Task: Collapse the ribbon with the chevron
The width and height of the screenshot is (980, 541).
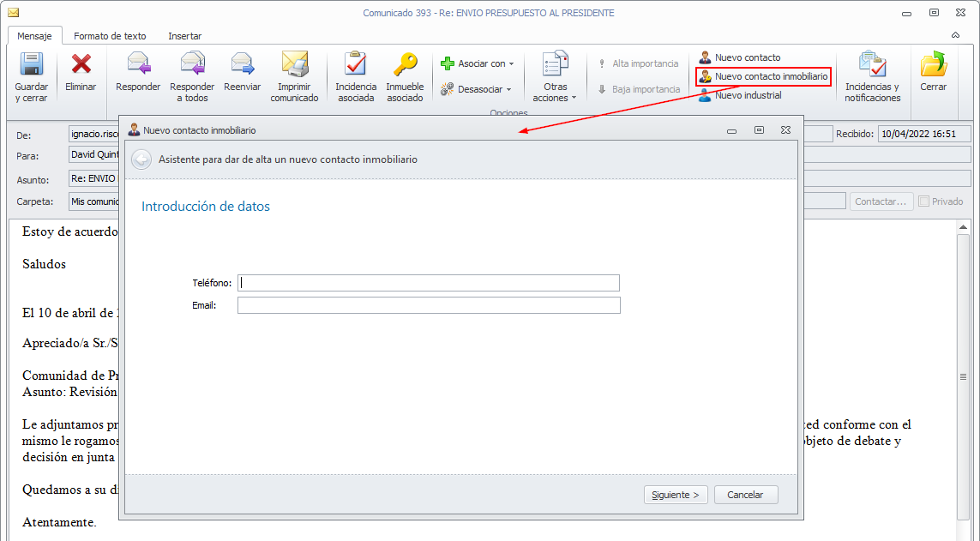Action: (x=955, y=36)
